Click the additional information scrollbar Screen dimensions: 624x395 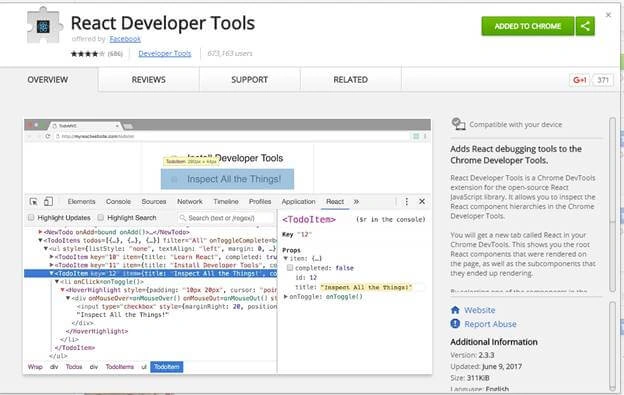click(612, 346)
